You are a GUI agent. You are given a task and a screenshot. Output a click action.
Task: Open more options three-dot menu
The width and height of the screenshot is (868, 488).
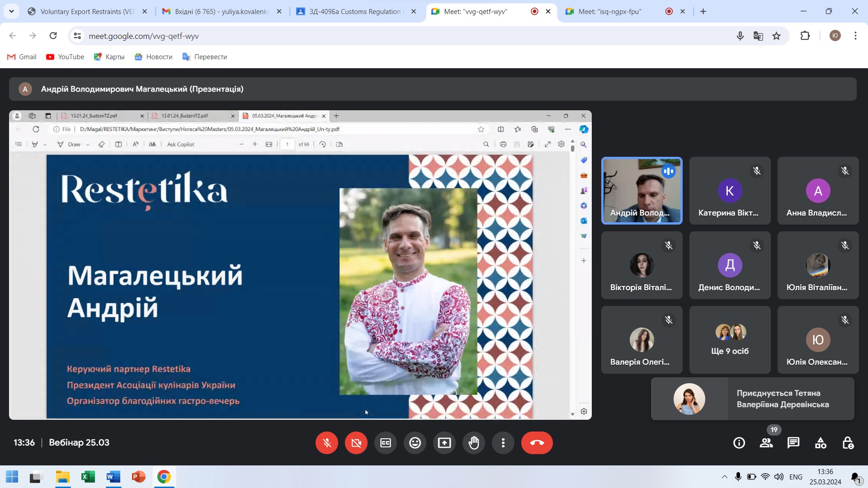tap(503, 443)
